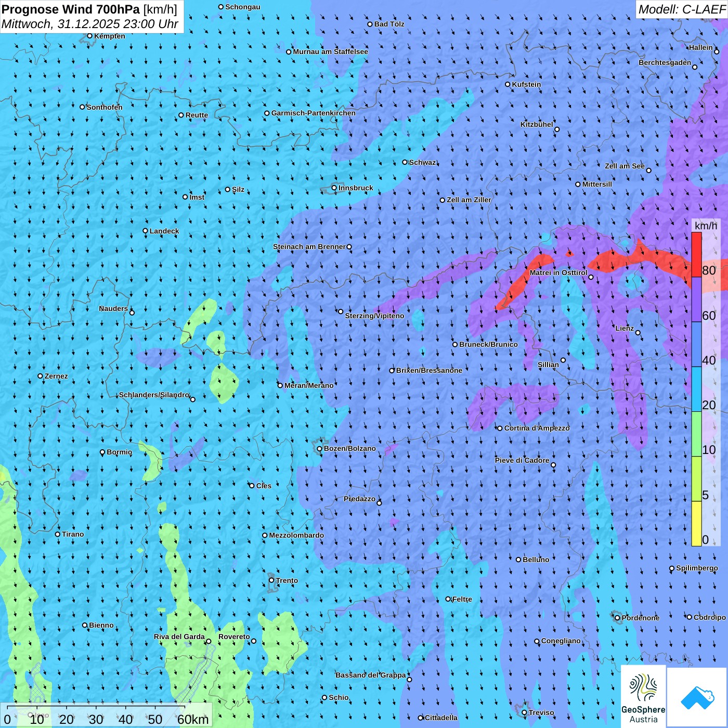The height and width of the screenshot is (728, 728).
Task: Click the Kufstein location dot
Action: point(508,84)
